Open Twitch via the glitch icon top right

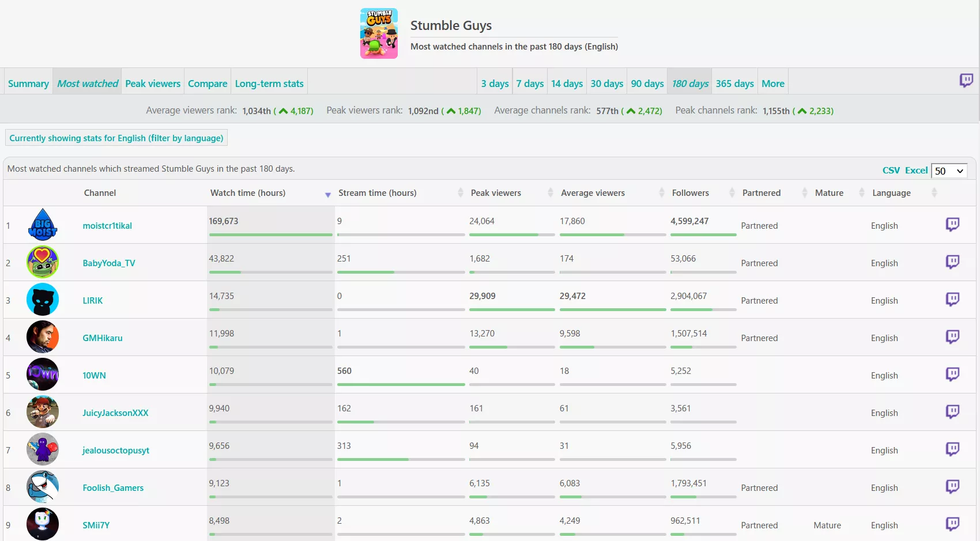[967, 81]
